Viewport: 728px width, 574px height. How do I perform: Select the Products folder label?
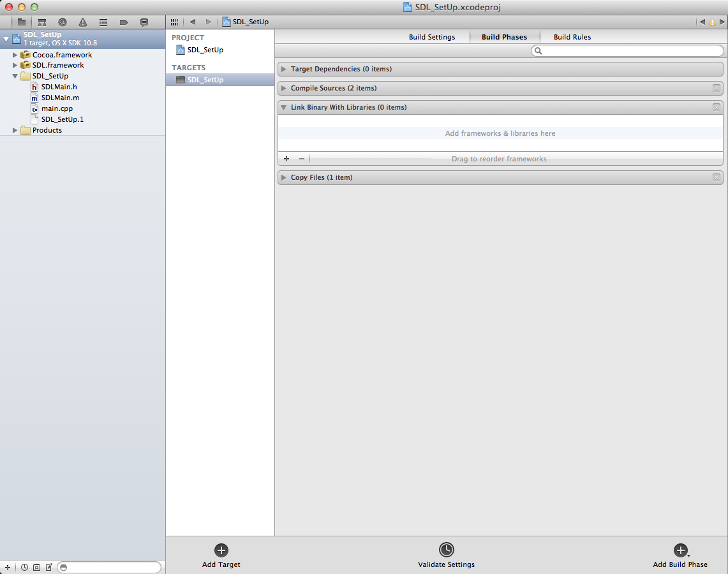tap(47, 130)
